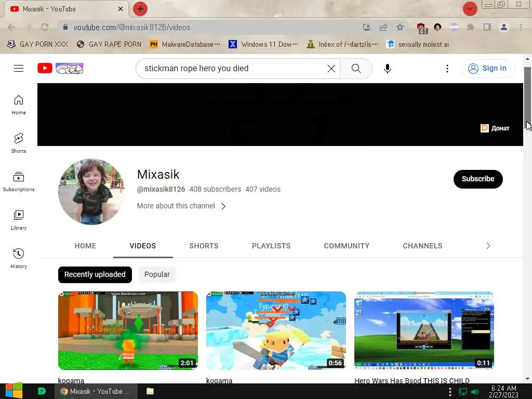Open the Extensions puzzle icon
The image size is (532, 399).
coord(470,27)
